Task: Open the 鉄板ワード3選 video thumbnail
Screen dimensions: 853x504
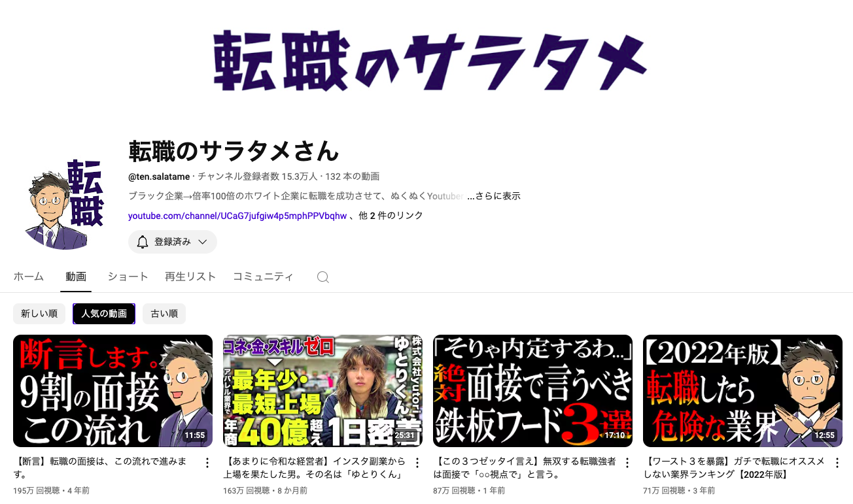Action: click(532, 391)
